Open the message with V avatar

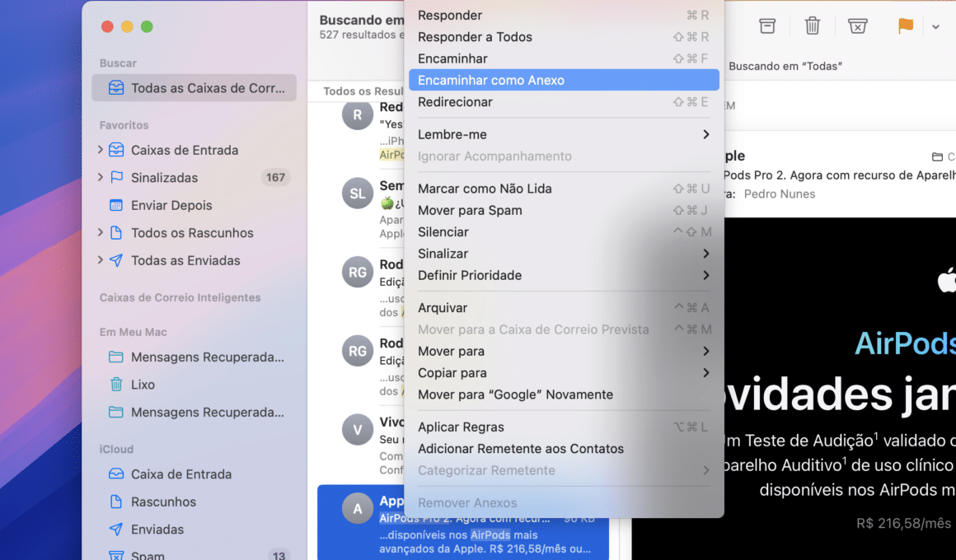pyautogui.click(x=358, y=430)
